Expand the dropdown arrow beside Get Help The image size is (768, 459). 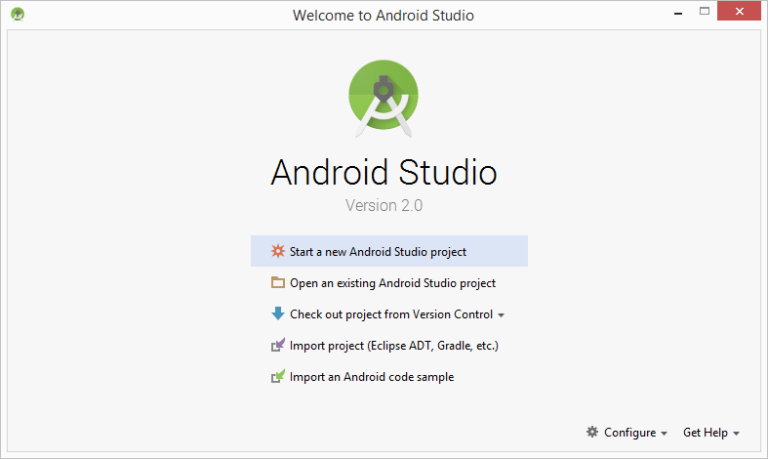pos(736,433)
